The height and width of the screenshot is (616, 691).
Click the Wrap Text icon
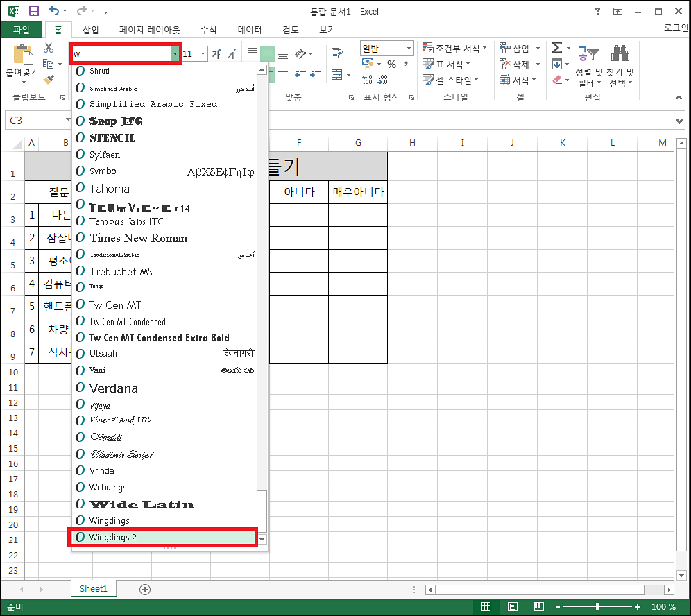pyautogui.click(x=337, y=53)
